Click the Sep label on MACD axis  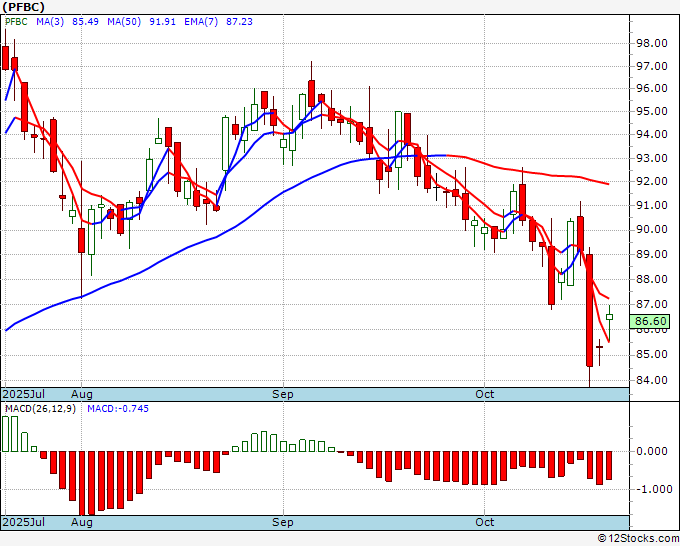pyautogui.click(x=283, y=522)
